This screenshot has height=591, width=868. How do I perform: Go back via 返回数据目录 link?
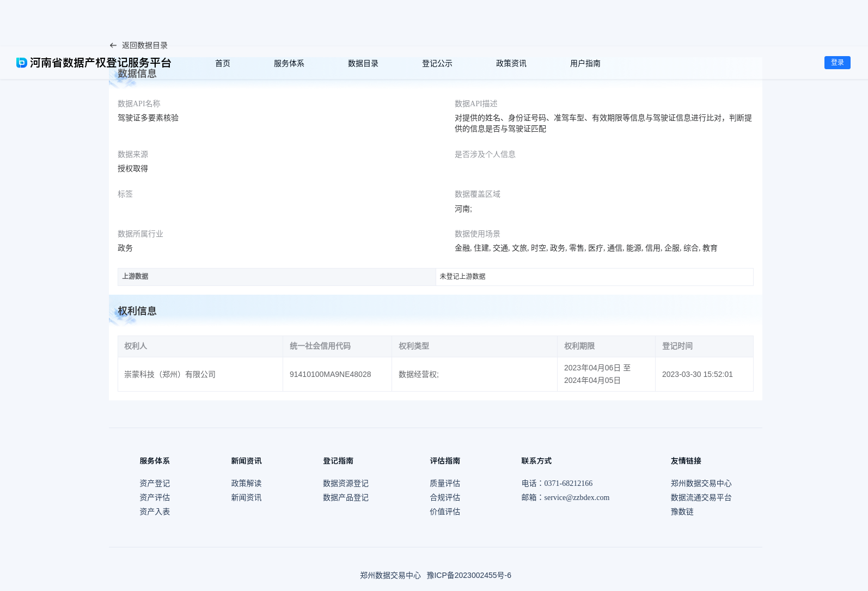[145, 46]
